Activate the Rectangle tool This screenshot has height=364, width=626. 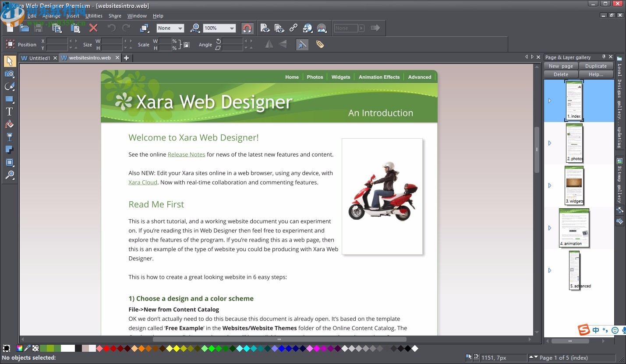click(10, 99)
